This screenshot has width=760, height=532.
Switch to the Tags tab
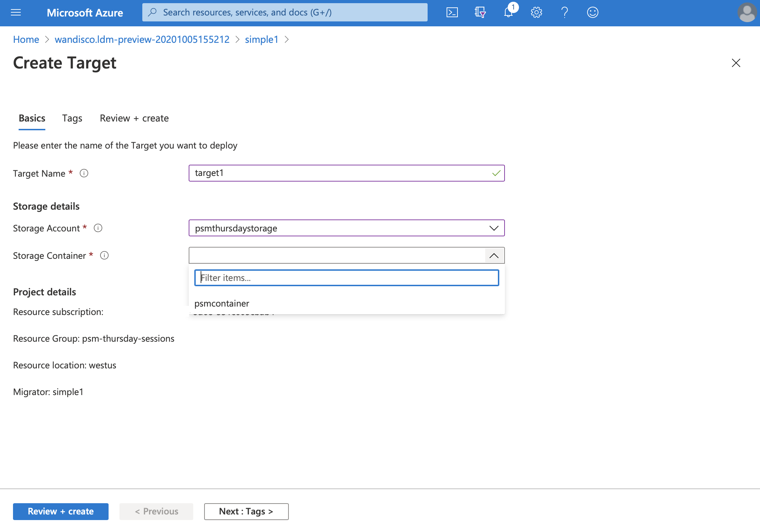(72, 118)
